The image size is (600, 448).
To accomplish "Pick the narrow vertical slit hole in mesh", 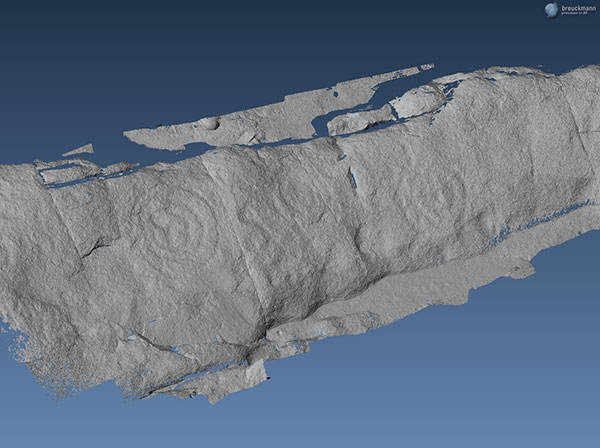I will (x=351, y=178).
